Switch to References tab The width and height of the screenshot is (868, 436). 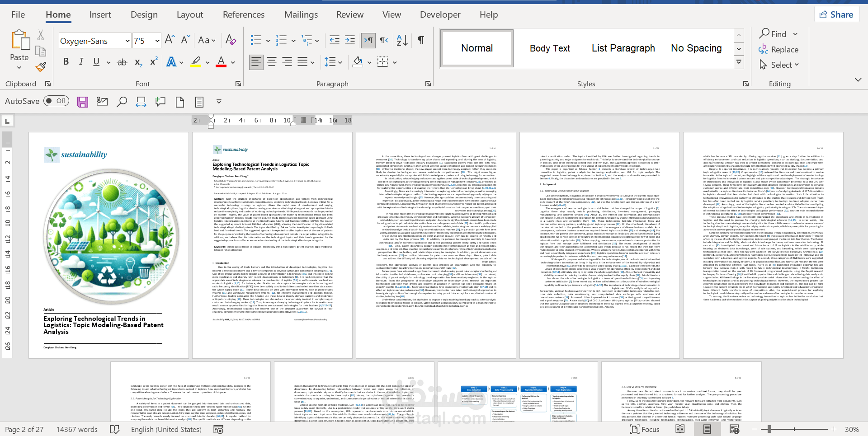click(x=244, y=14)
